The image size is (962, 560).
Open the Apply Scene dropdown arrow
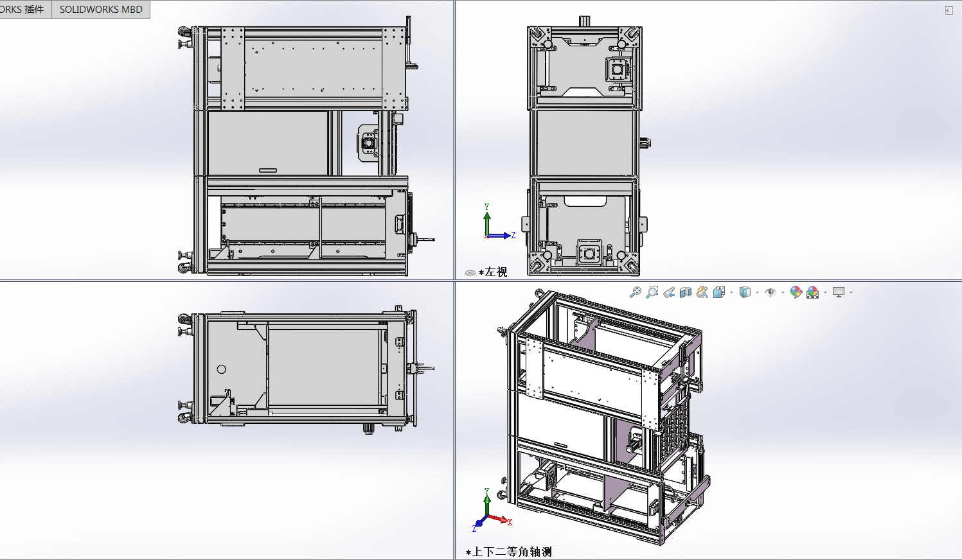(x=825, y=292)
